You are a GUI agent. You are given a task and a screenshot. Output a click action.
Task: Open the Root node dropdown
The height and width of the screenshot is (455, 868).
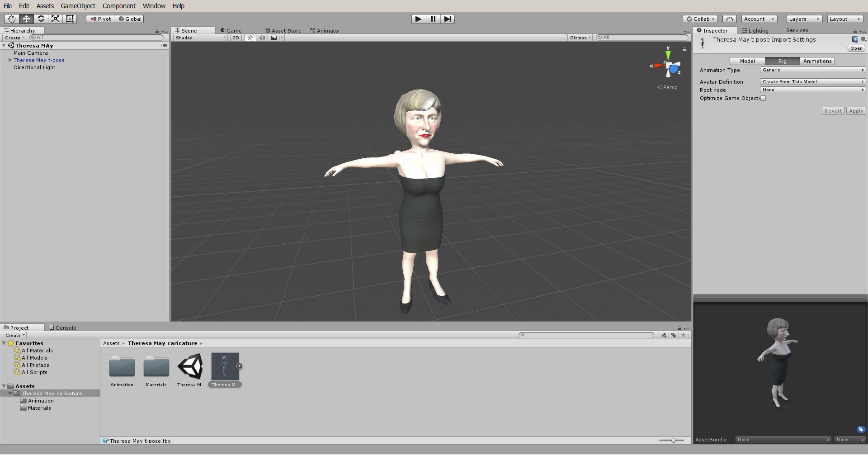(813, 90)
